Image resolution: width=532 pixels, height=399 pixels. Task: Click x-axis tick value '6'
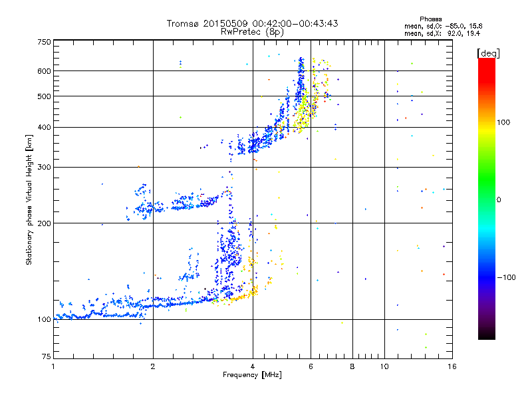coord(311,366)
